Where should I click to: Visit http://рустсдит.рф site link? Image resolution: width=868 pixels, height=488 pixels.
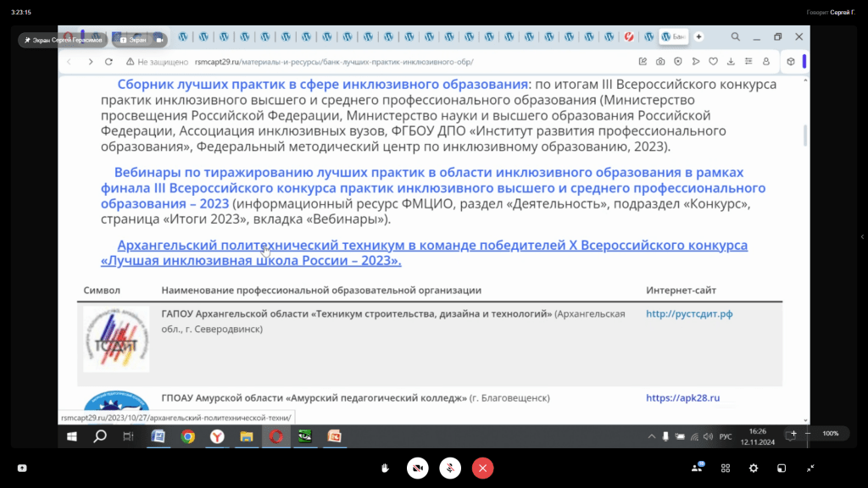689,313
